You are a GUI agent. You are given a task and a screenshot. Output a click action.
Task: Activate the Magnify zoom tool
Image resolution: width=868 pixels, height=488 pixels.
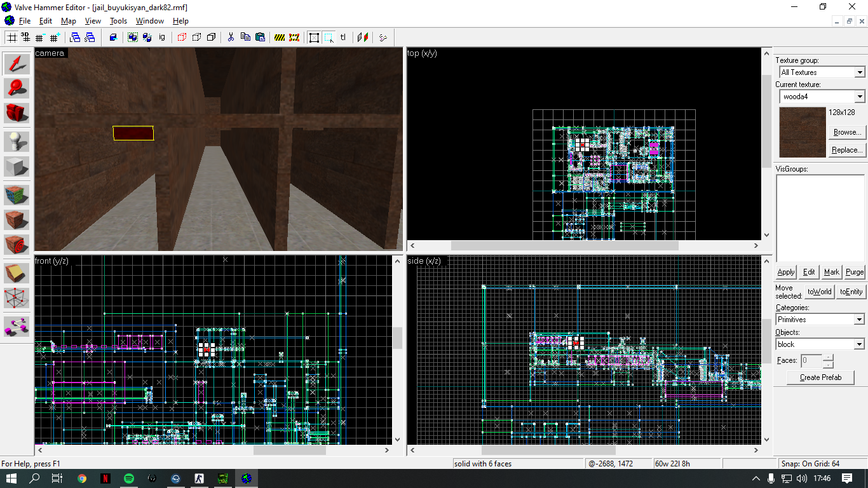click(17, 88)
